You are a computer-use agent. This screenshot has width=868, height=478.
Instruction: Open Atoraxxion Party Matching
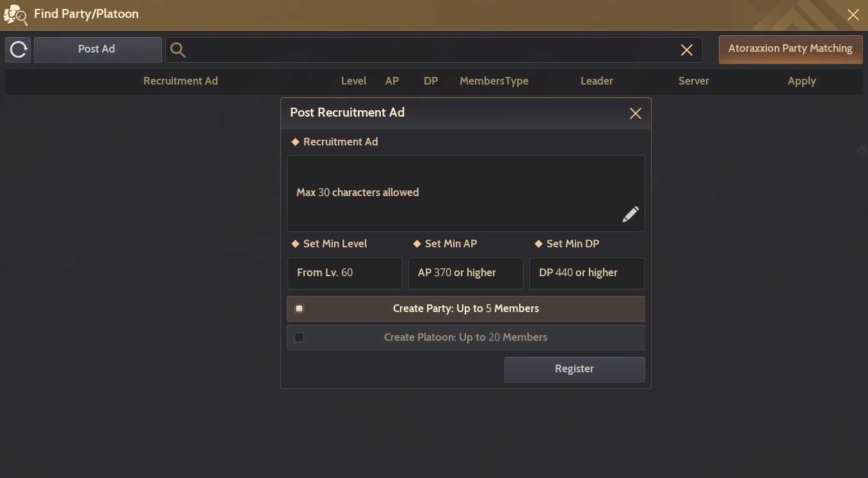(x=790, y=49)
